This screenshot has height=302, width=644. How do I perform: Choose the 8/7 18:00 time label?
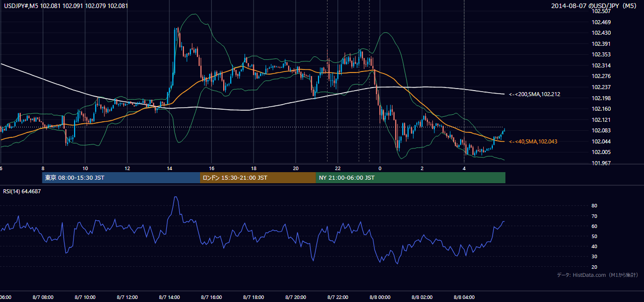click(253, 297)
